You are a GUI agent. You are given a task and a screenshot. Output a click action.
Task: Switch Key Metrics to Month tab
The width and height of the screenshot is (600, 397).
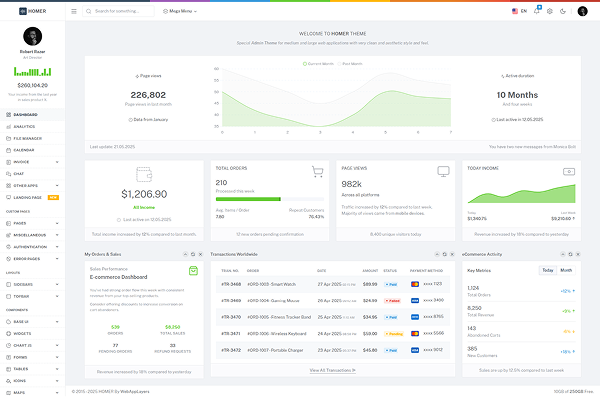tap(566, 270)
